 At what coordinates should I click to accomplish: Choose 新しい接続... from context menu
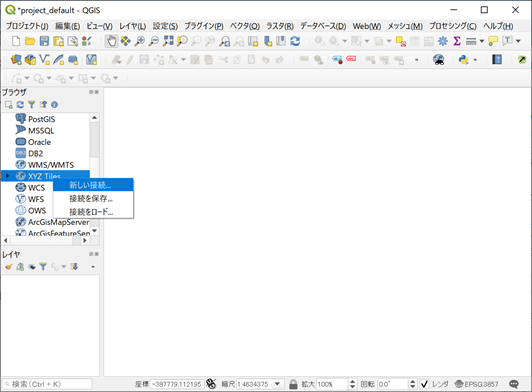[x=93, y=185]
